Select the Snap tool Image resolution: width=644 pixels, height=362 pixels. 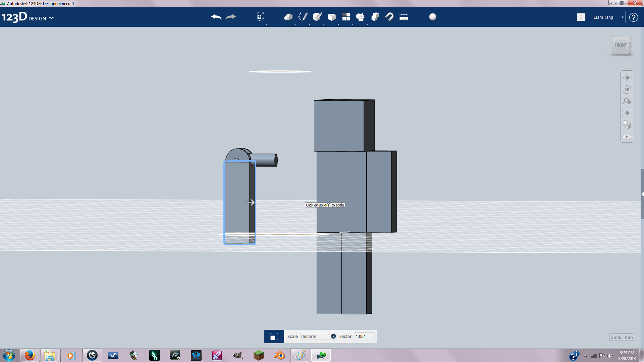tap(389, 17)
